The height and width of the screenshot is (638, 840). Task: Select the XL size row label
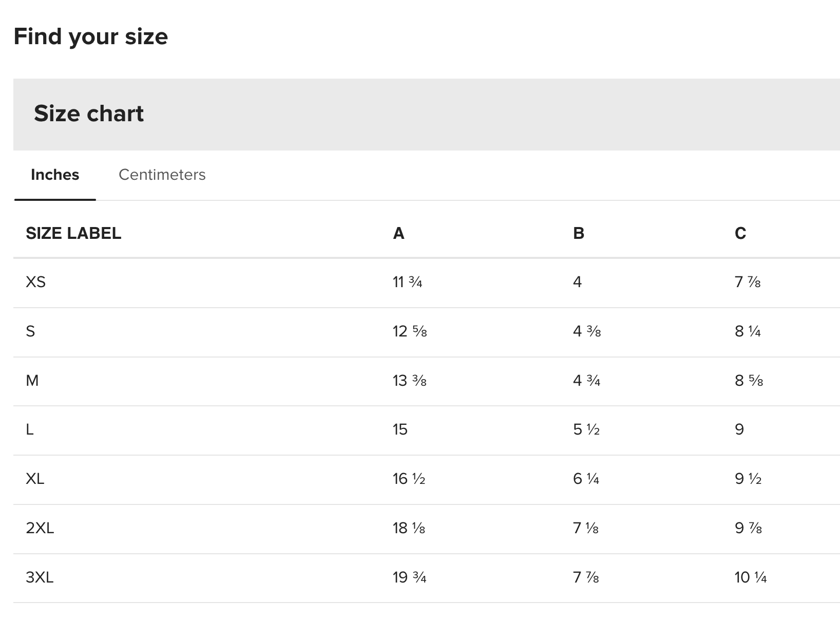click(35, 479)
